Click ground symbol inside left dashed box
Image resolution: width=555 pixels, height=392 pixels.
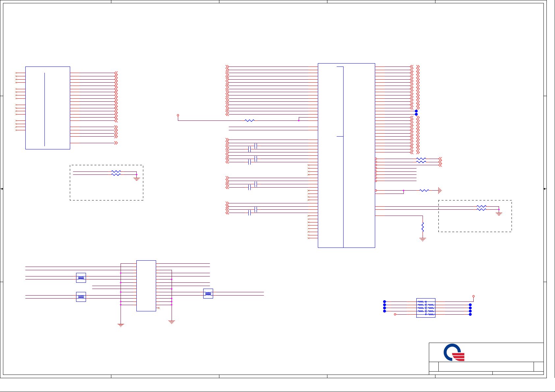(137, 179)
